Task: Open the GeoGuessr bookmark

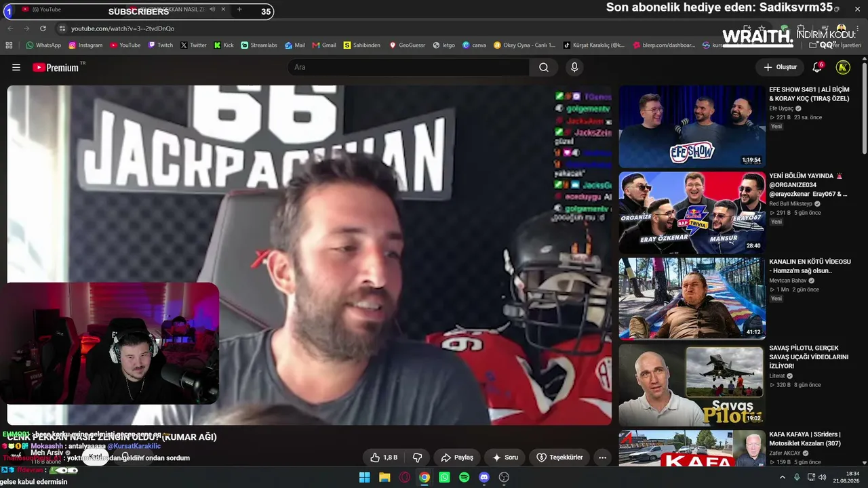Action: [x=407, y=45]
